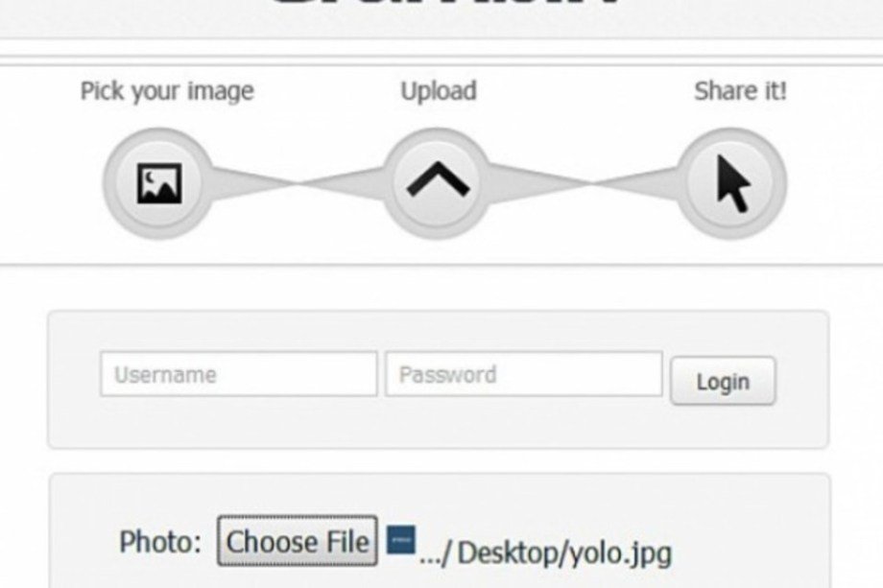
Task: Click empty space inside the login panel
Action: (x=440, y=425)
